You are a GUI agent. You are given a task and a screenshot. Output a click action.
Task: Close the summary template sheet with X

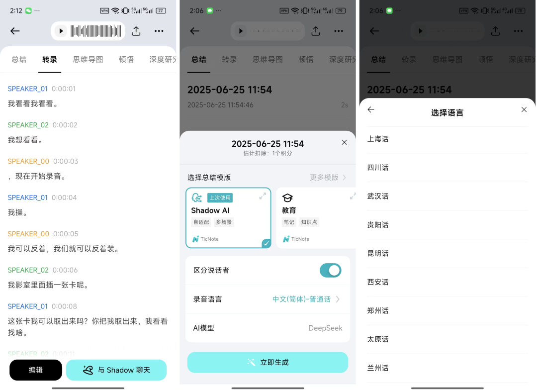[344, 142]
